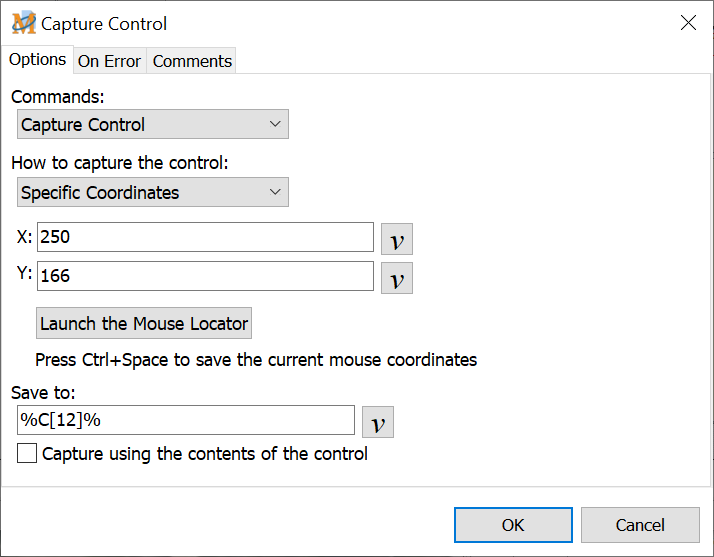Close the Capture Control dialog
This screenshot has width=714, height=557.
pos(688,23)
